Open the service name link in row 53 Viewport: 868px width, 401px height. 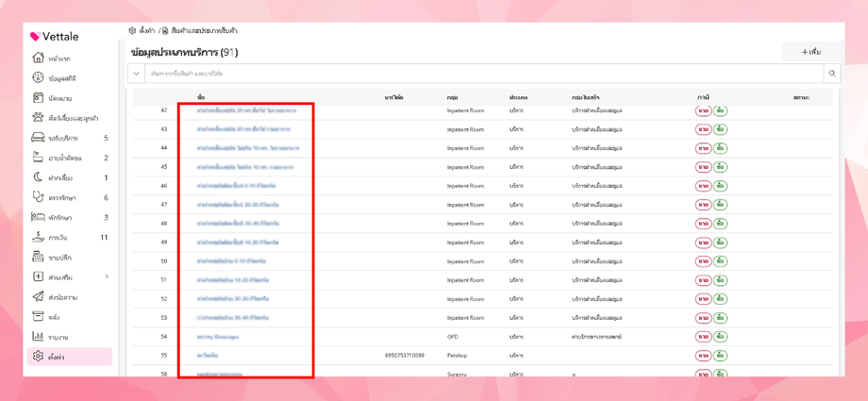pyautogui.click(x=233, y=318)
